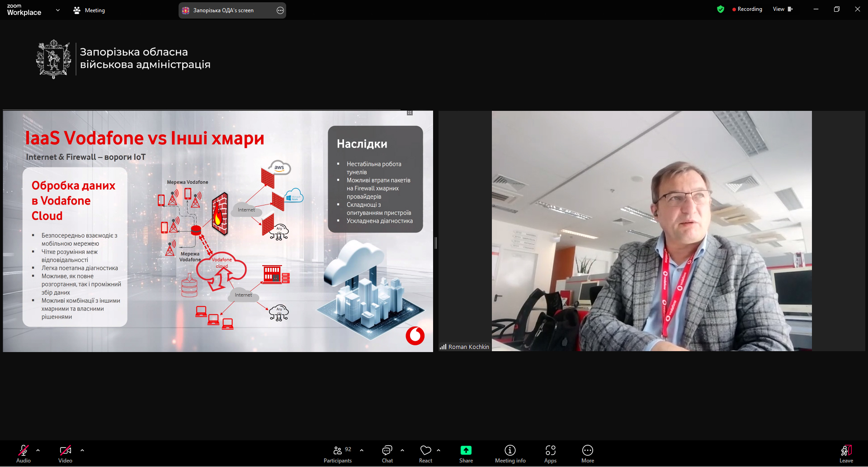Open the screen share options ellipsis

point(280,10)
